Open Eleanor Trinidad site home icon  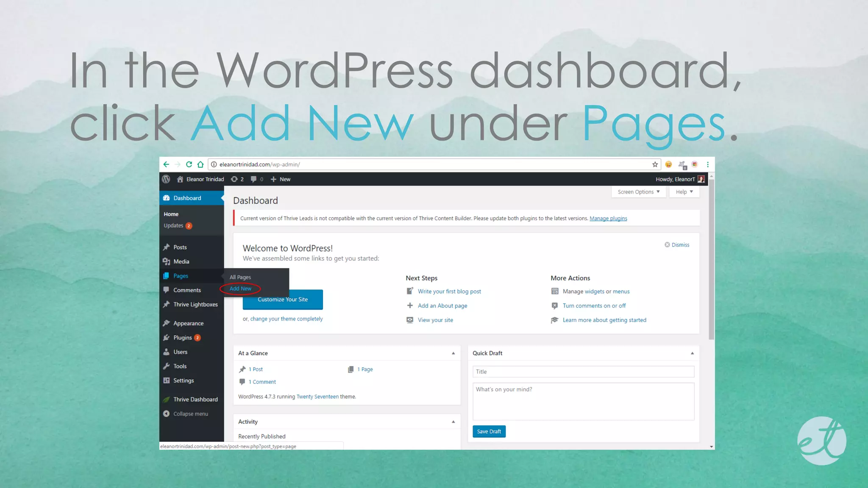coord(180,179)
